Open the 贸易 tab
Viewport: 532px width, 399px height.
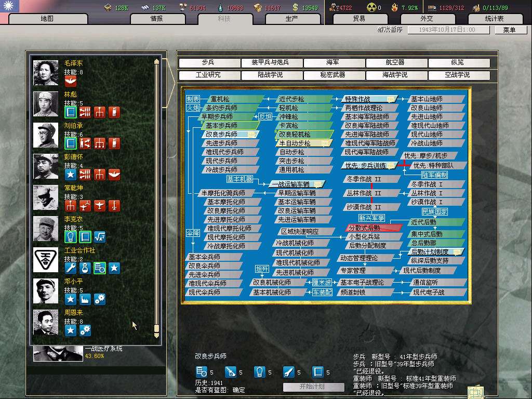tap(360, 19)
